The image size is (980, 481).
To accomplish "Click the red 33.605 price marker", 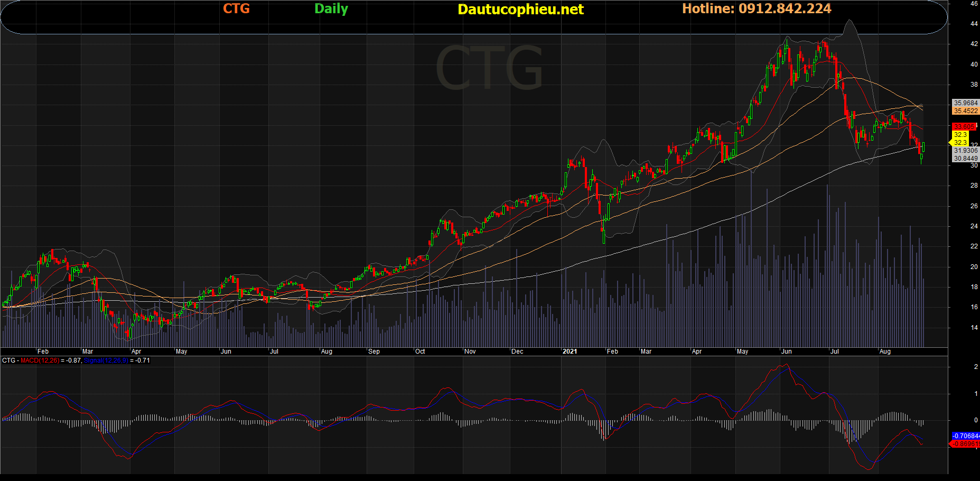I will (964, 127).
